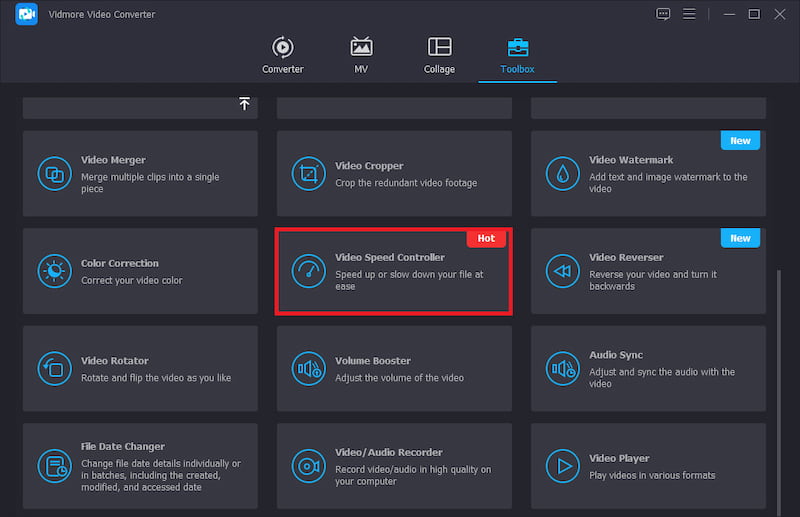Click the Video Merger overlapping squares icon
The width and height of the screenshot is (800, 517).
[55, 174]
